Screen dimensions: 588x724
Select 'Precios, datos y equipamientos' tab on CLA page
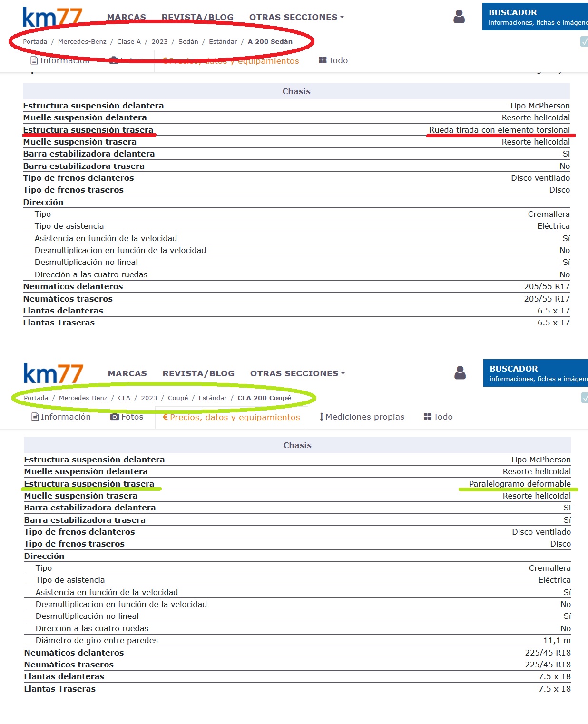point(231,417)
